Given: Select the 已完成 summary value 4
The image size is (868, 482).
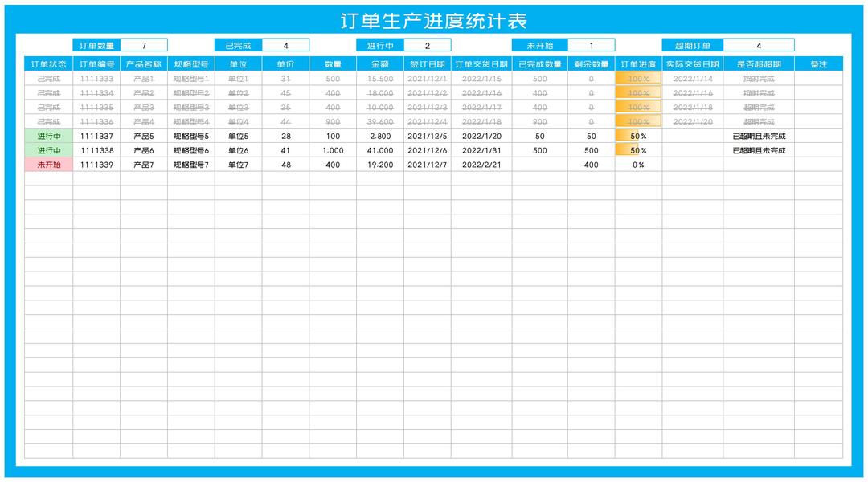Looking at the screenshot, I should [x=285, y=45].
